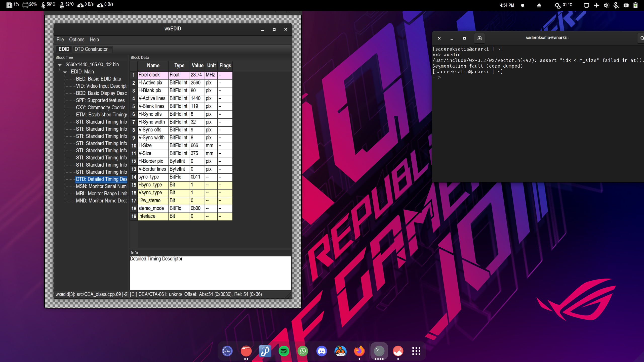This screenshot has height=362, width=644.
Task: Click the status bar offset text
Action: click(x=223, y=294)
